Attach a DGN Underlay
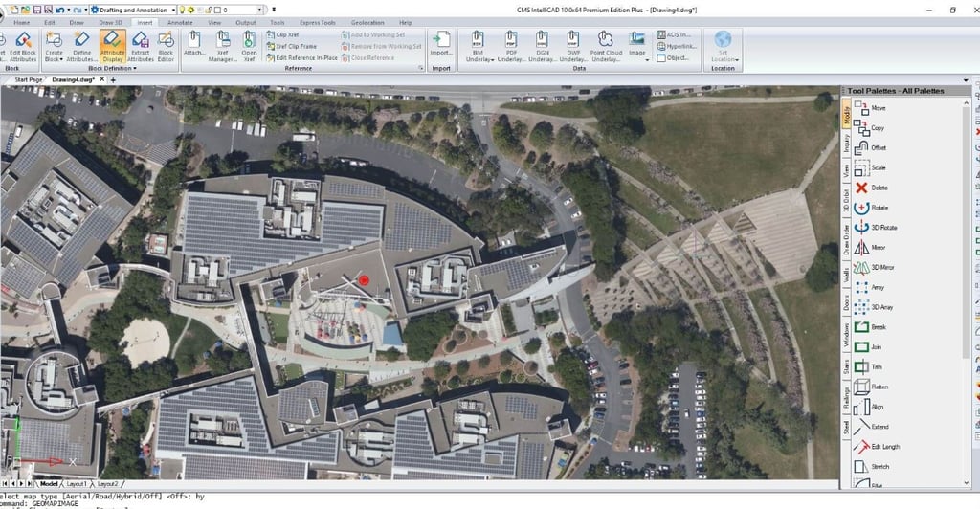Image resolution: width=980 pixels, height=509 pixels. pos(542,46)
